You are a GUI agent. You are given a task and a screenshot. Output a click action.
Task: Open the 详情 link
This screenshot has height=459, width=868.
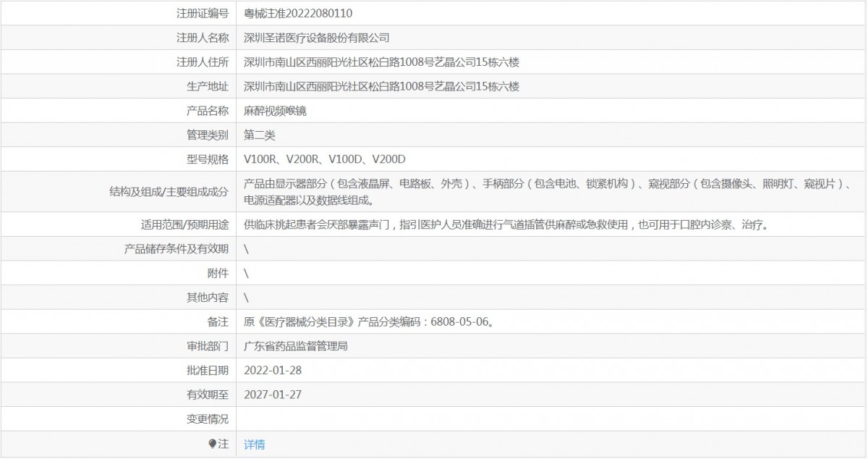254,445
